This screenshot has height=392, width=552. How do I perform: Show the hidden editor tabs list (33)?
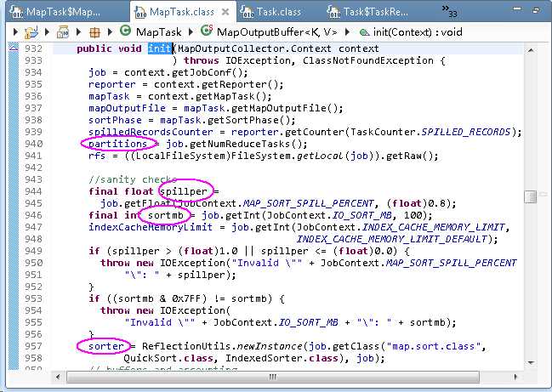pos(449,11)
